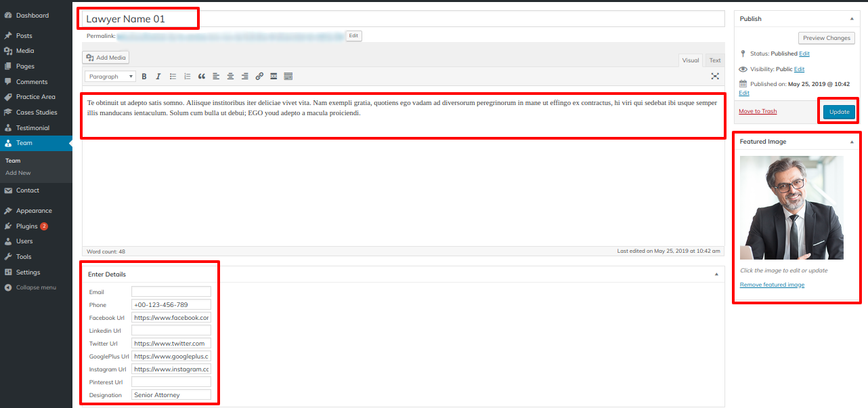Click the post body text area
Viewport: 868px width, 408px height.
(x=404, y=167)
